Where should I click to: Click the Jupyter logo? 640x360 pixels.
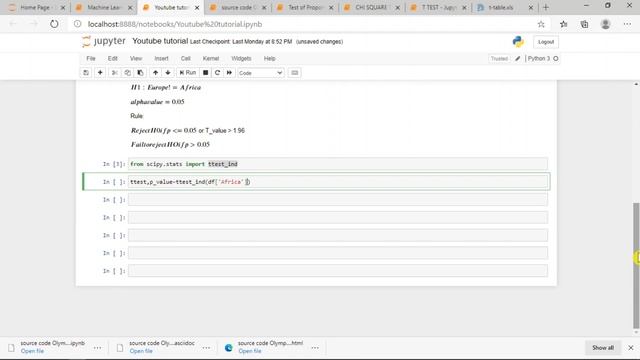104,41
